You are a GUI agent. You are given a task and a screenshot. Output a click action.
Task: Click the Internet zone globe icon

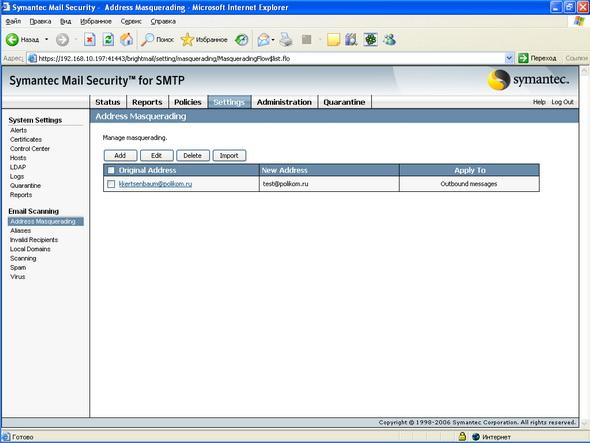[x=476, y=437]
